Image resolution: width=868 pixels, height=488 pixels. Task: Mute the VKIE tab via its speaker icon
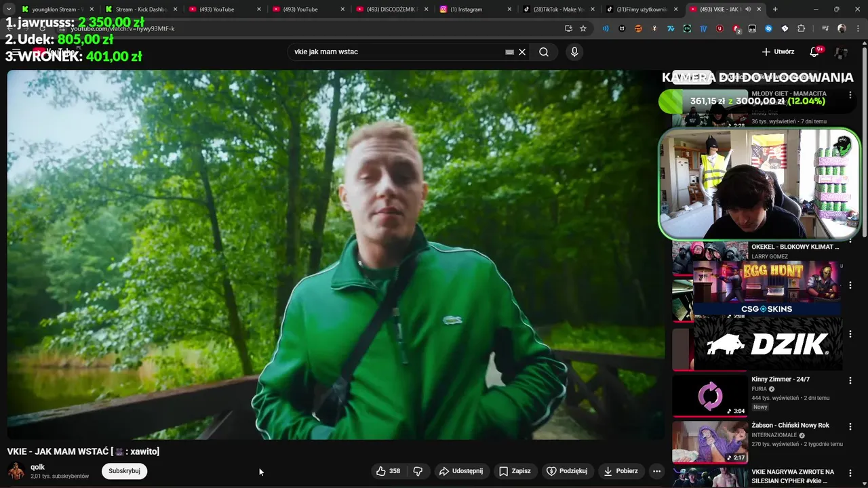(x=748, y=9)
